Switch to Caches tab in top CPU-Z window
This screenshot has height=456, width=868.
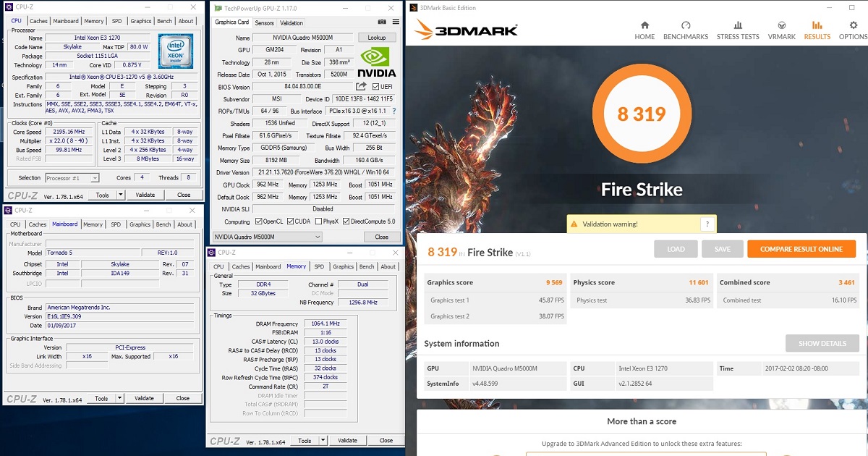[x=38, y=21]
